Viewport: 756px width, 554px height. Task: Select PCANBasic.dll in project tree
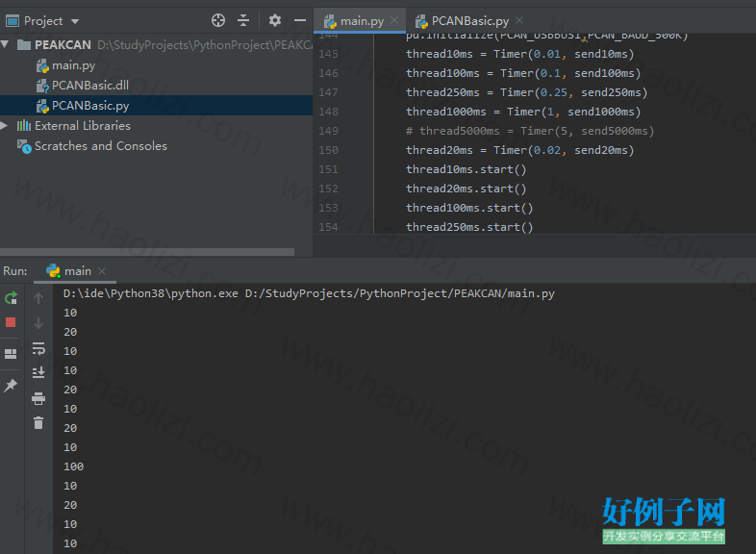pos(90,86)
